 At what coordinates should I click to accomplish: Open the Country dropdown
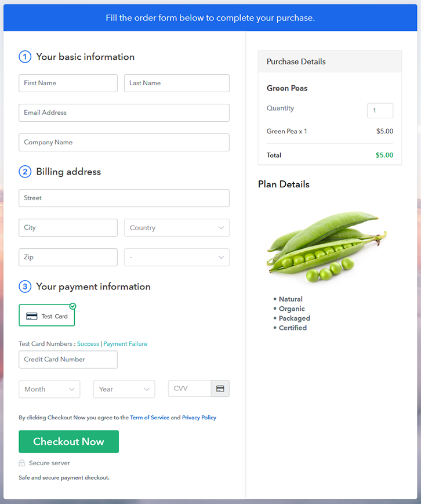point(176,228)
